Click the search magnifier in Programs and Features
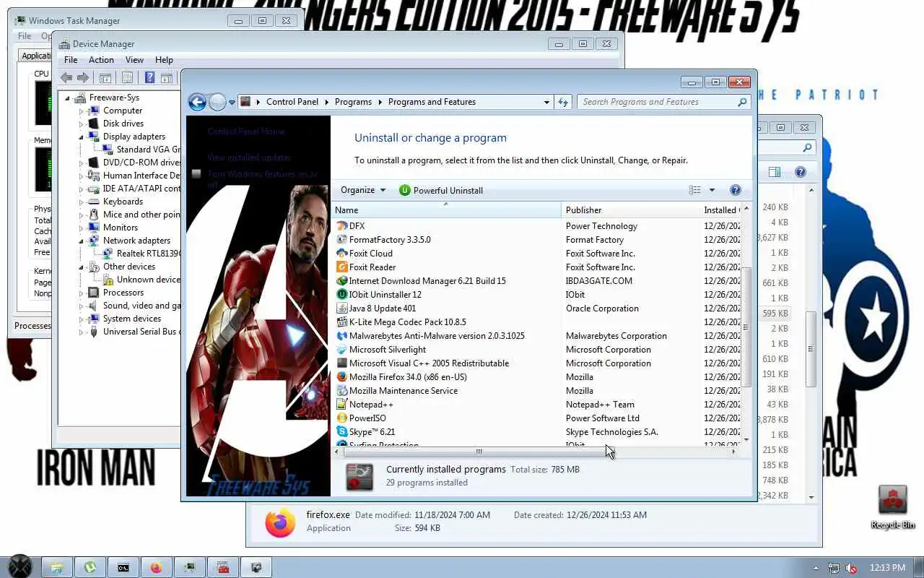Viewport: 924px width, 578px height. coord(742,102)
